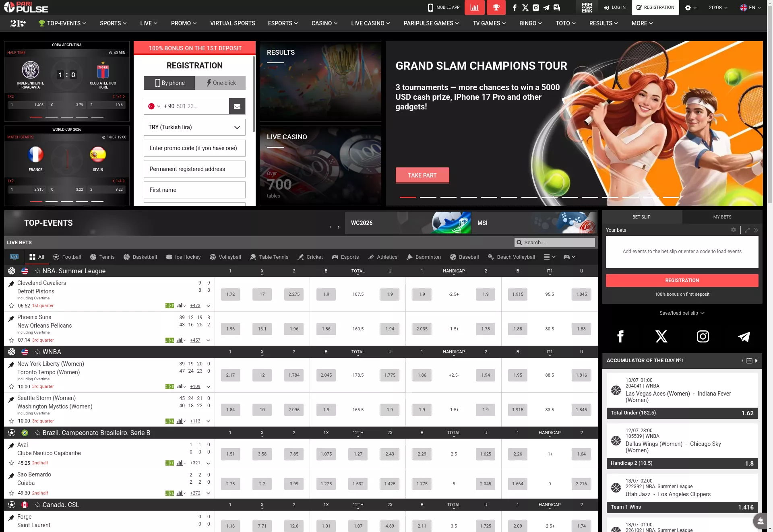Open the LIVE CASINO menu
Viewport: 773px width, 532px height.
tap(370, 23)
